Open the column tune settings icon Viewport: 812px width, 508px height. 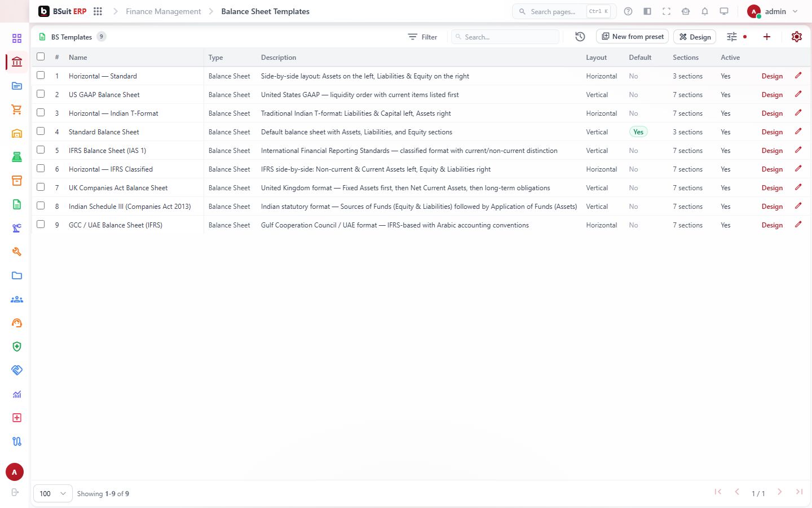732,37
